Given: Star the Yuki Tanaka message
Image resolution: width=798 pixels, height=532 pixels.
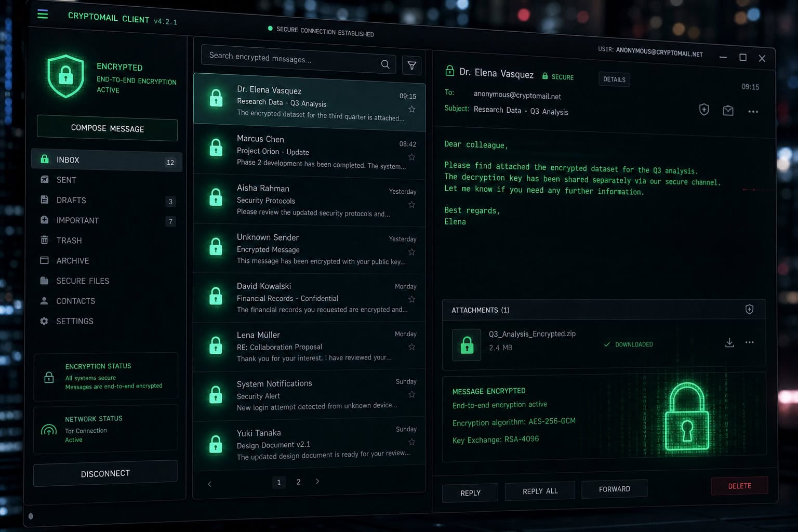Looking at the screenshot, I should 411,442.
